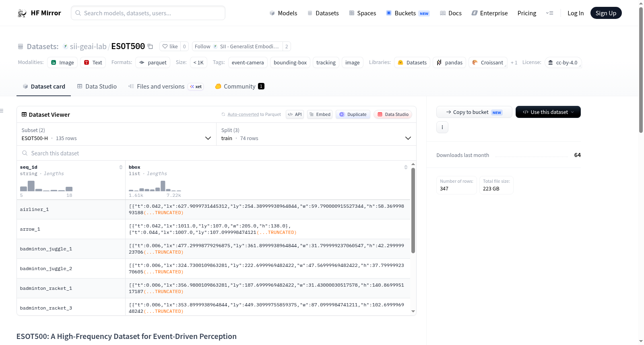The width and height of the screenshot is (644, 345).
Task: Click the left sidebar toggle icon
Action: [x=2, y=111]
